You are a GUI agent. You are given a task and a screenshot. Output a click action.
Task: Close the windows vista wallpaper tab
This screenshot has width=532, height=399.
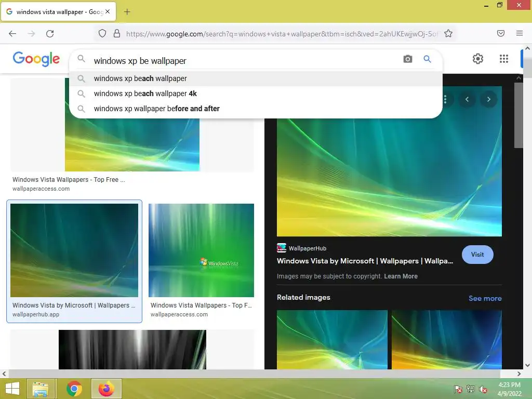(x=108, y=11)
